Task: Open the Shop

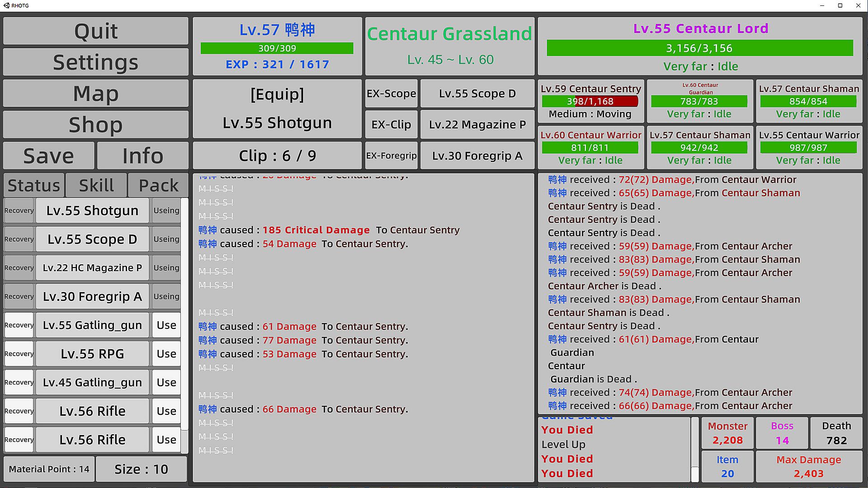Action: click(95, 125)
